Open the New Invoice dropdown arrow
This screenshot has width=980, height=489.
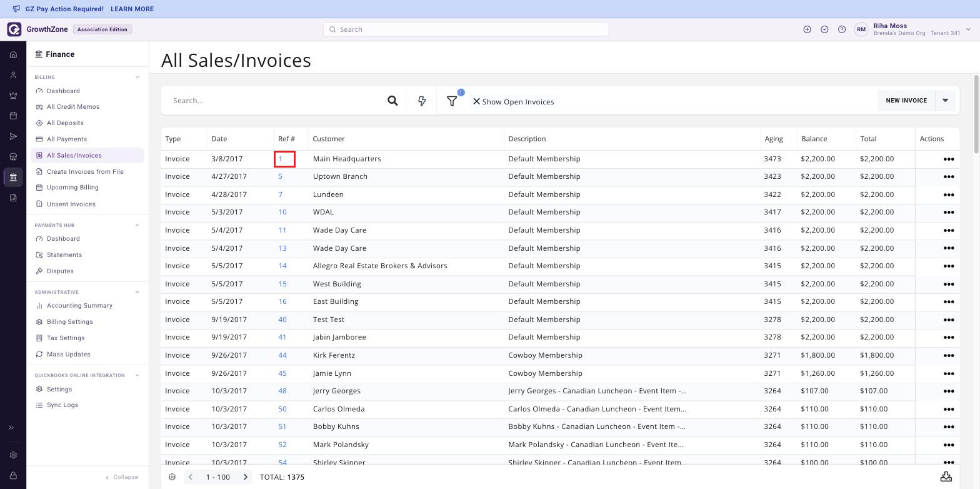[945, 101]
